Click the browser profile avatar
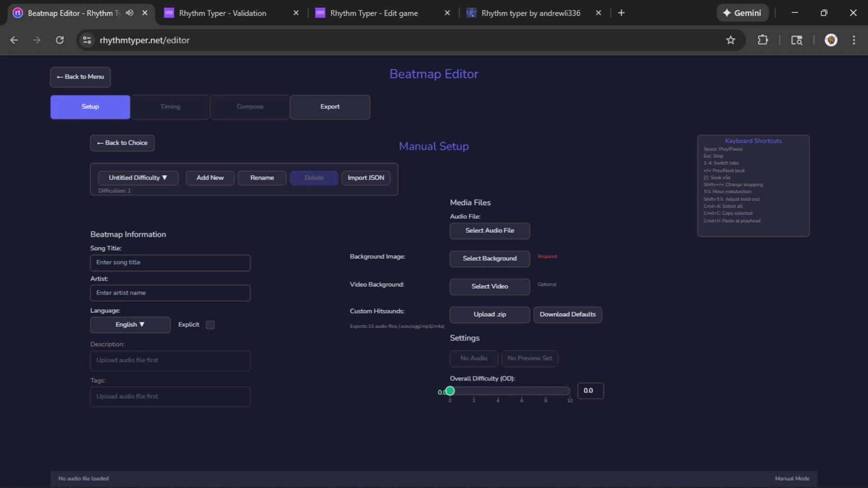 coord(831,40)
